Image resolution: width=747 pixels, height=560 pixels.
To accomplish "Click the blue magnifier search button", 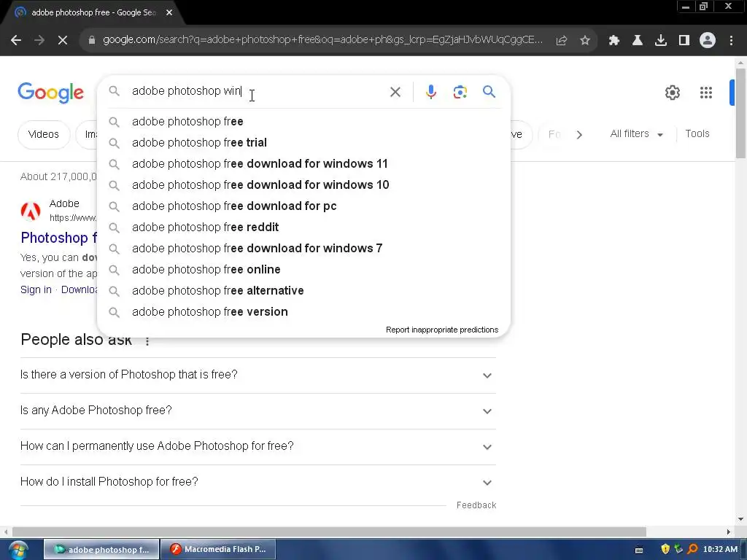I will click(489, 91).
